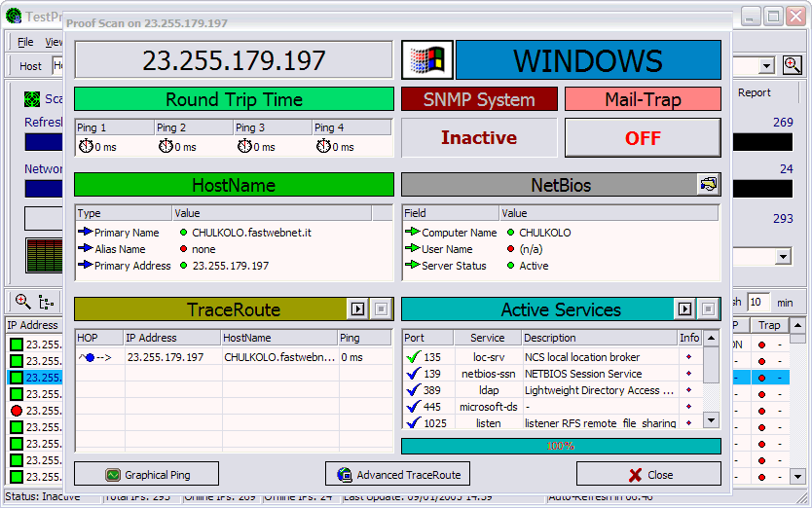Click the Ping 3 stopwatch icon
The height and width of the screenshot is (508, 812).
point(244,147)
